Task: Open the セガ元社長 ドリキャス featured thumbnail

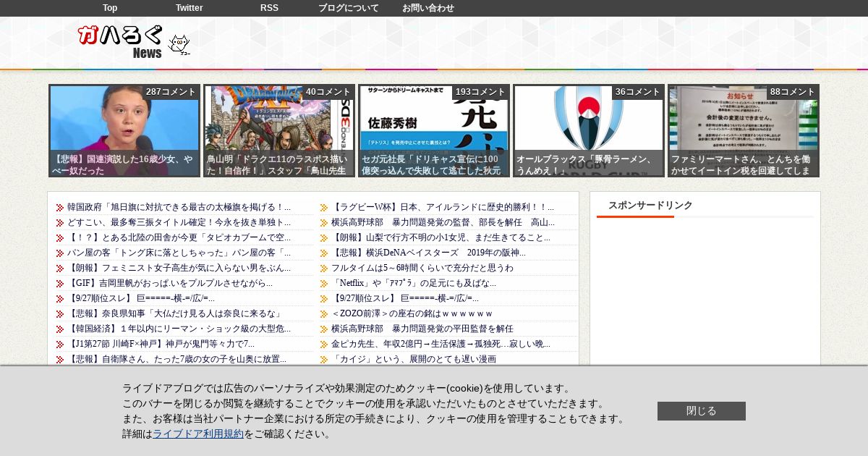Action: pos(434,131)
